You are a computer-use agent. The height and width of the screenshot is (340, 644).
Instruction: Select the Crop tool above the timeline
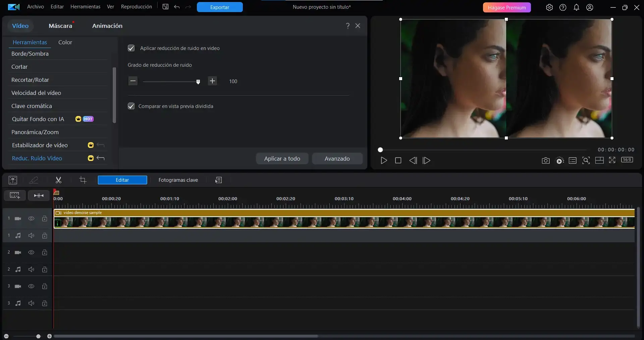(83, 180)
